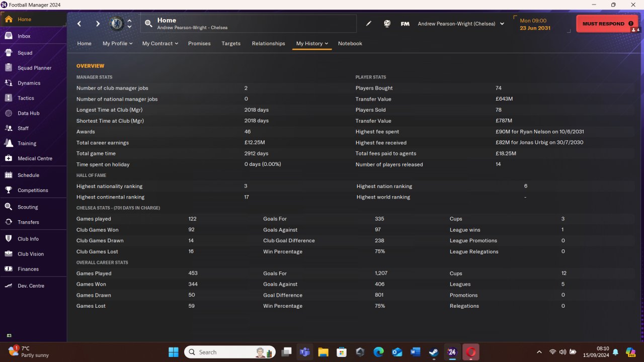Click the pencil edit icon
This screenshot has width=644, height=362.
click(x=369, y=24)
